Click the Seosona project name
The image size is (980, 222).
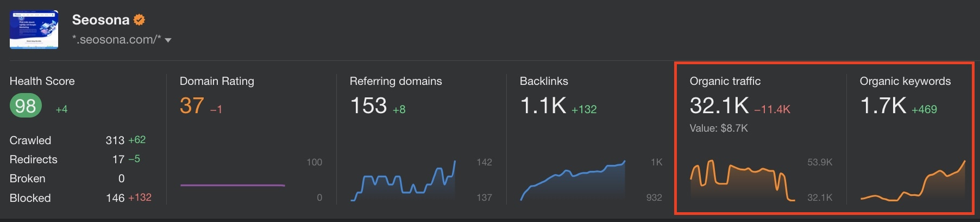[x=100, y=20]
